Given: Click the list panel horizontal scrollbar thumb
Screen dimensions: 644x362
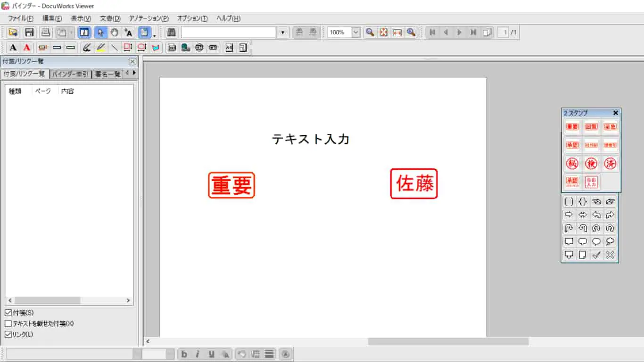Looking at the screenshot, I should point(47,300).
